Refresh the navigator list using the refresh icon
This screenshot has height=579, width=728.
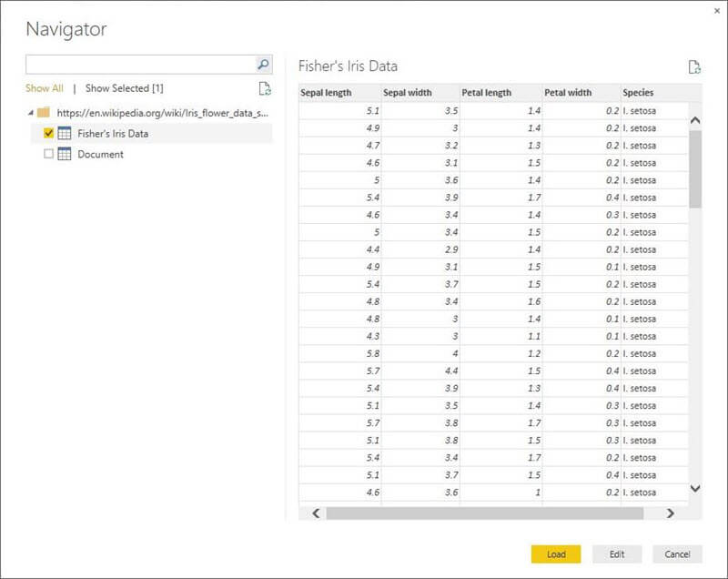pyautogui.click(x=265, y=88)
